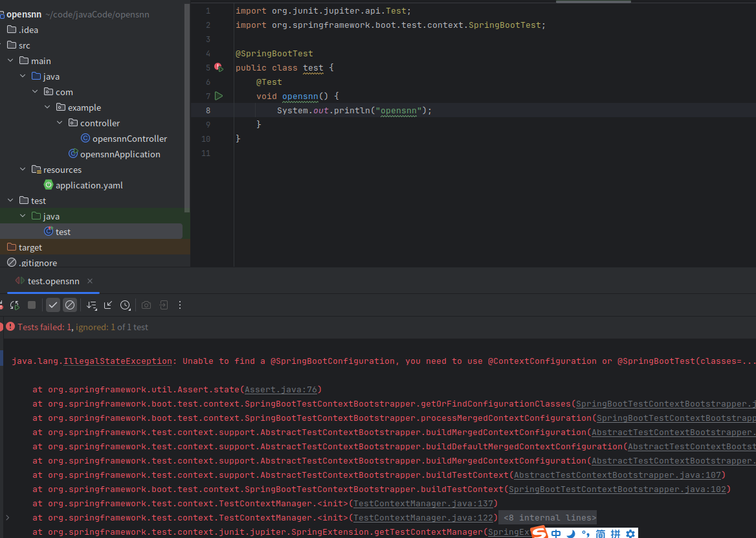The width and height of the screenshot is (756, 538).
Task: Click the project tree vertical scrollbar
Action: (187, 109)
